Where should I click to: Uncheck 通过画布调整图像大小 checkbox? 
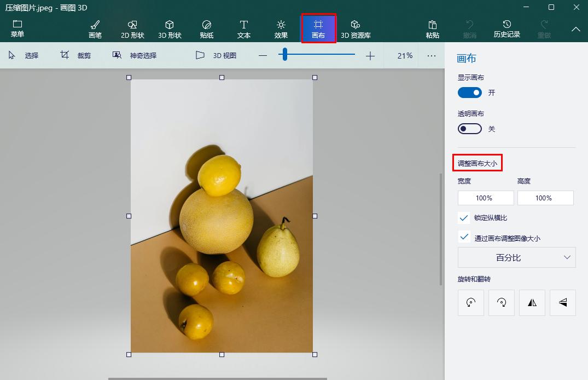(464, 237)
